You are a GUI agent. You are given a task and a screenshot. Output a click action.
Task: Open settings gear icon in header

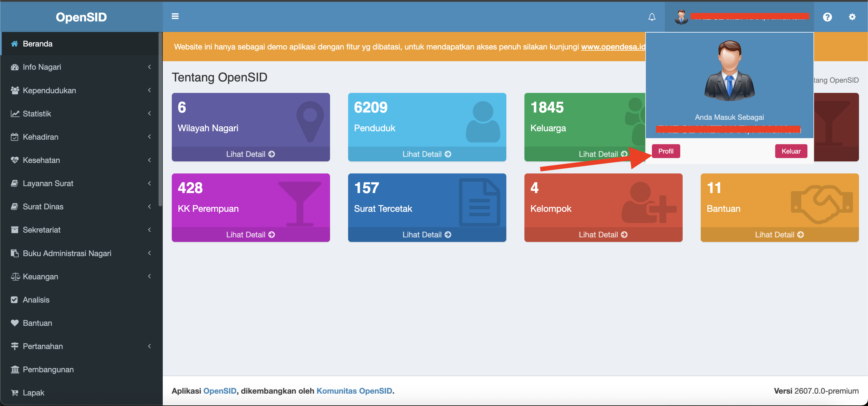click(x=852, y=17)
